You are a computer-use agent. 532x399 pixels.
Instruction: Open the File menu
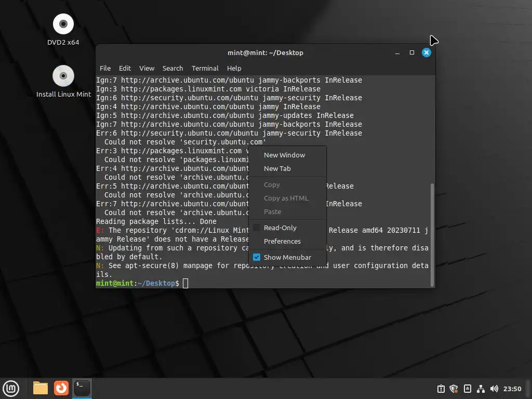105,68
